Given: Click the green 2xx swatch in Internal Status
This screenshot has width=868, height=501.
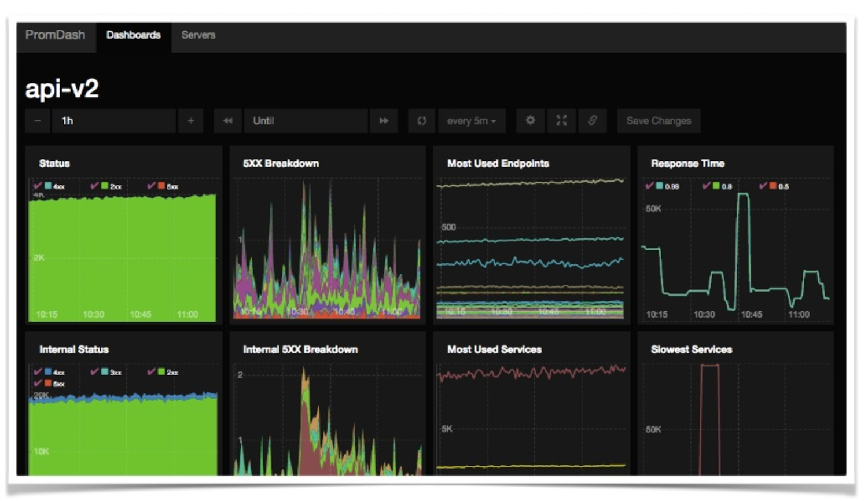Looking at the screenshot, I should tap(162, 371).
